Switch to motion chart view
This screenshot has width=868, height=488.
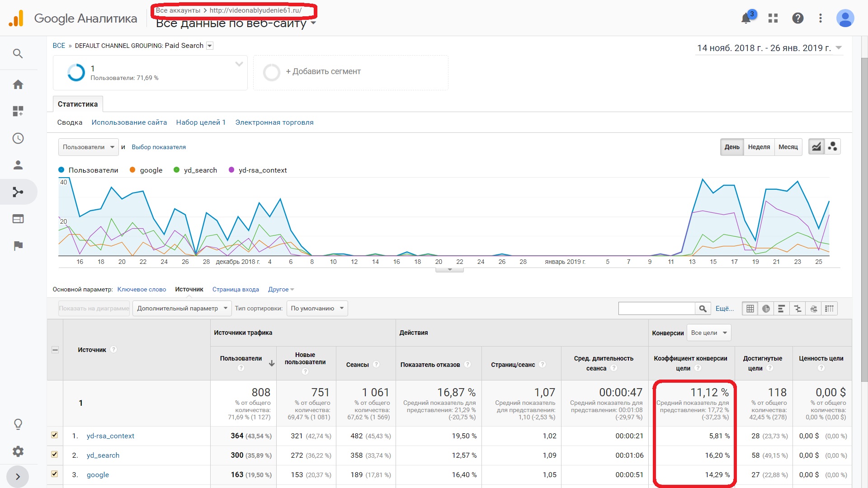[833, 147]
